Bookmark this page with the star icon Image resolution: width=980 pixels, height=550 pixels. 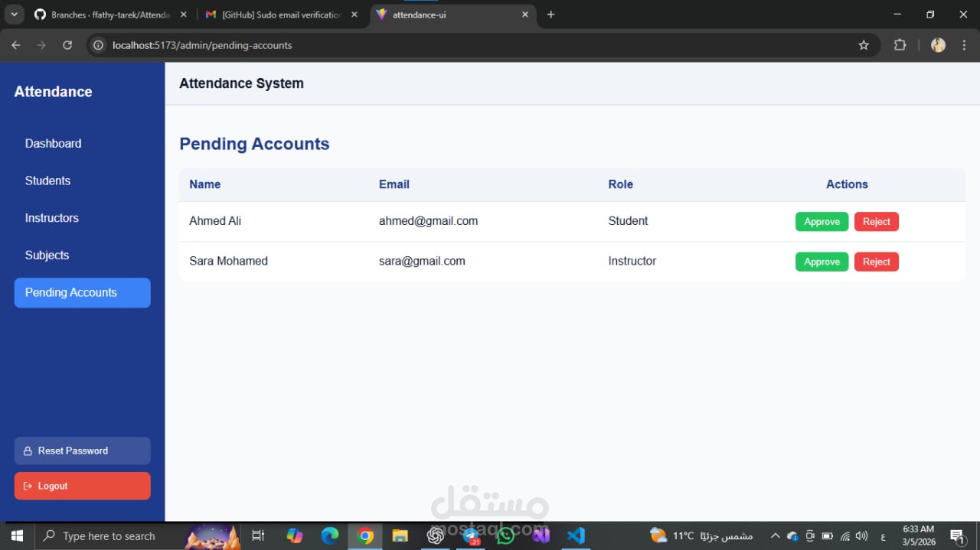pos(864,45)
